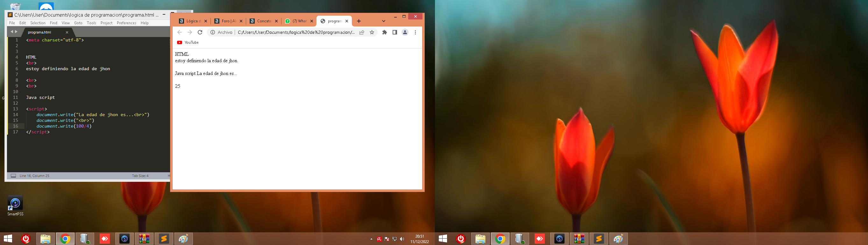Open the Project menu in Sublime Text
Image resolution: width=868 pixels, height=245 pixels.
[106, 23]
